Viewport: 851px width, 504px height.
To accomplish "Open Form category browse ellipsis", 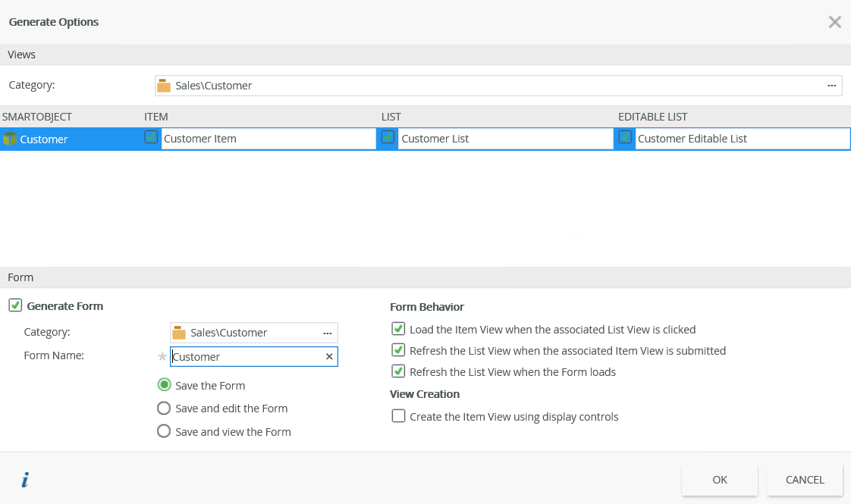I will (328, 333).
